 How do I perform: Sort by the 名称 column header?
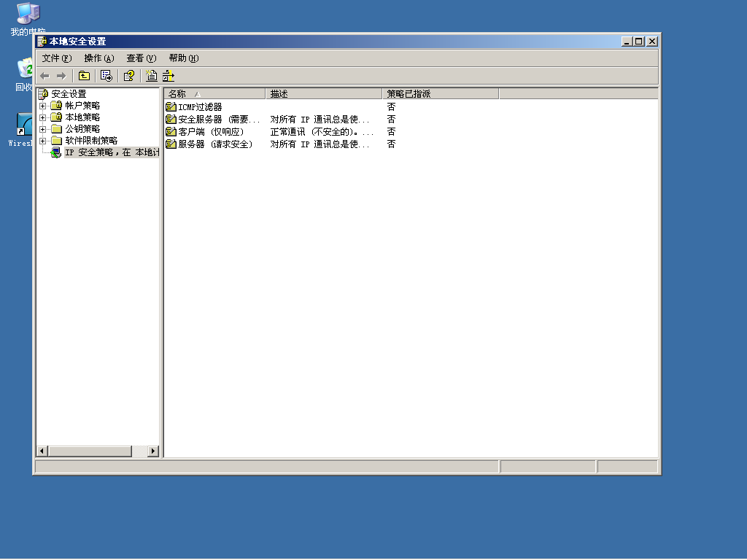215,94
